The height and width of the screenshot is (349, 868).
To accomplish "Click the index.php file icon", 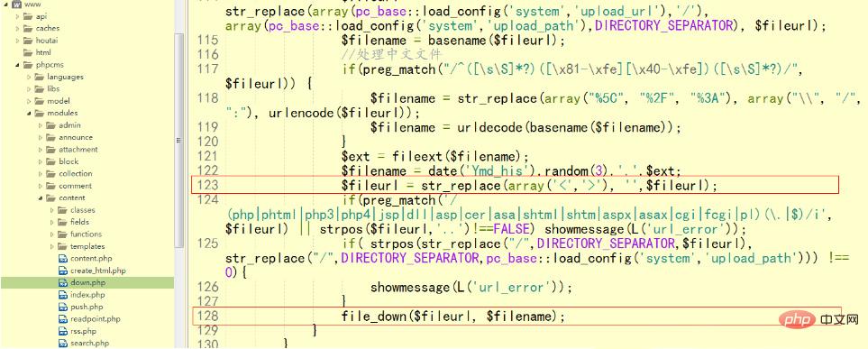I will pyautogui.click(x=62, y=295).
